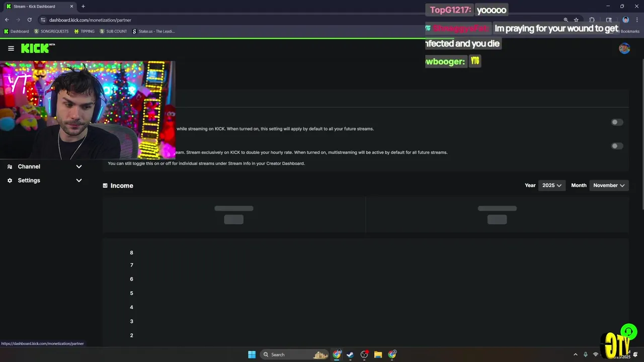Click the Wi-Fi network tray icon
Image resolution: width=644 pixels, height=362 pixels.
[596, 354]
